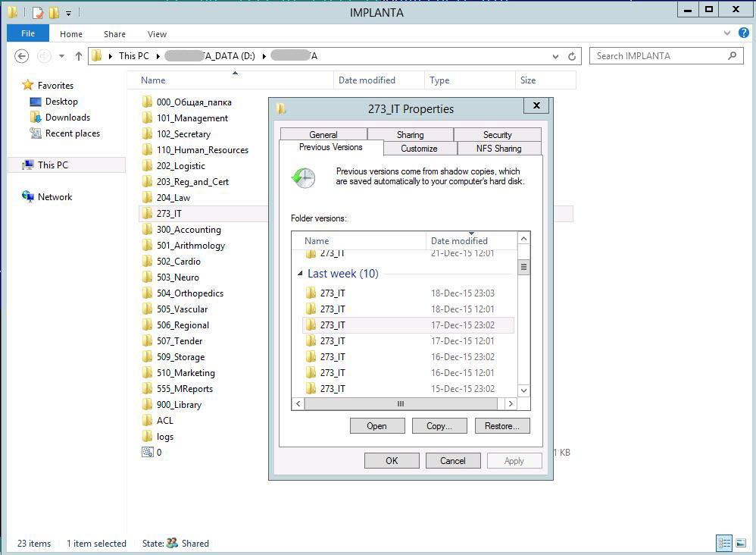
Task: Select the 17-Dec-15 23:02 version
Action: coord(409,325)
